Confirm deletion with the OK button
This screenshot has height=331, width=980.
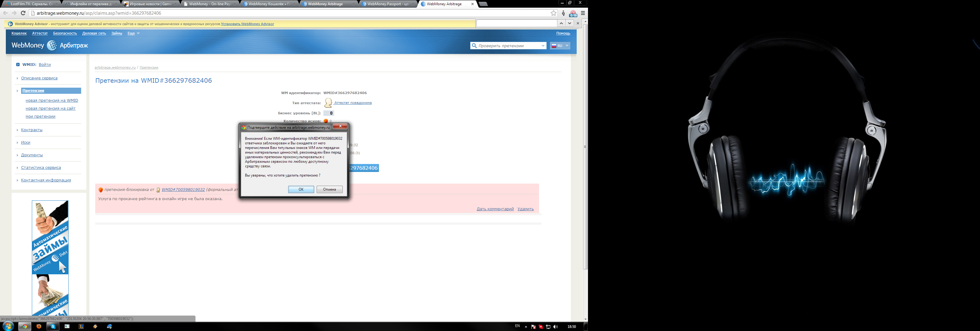click(301, 189)
